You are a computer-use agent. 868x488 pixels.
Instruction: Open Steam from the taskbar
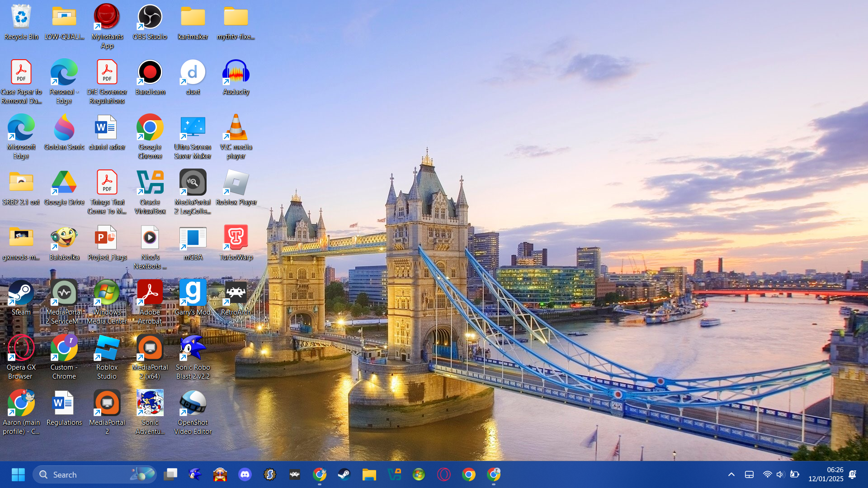click(x=344, y=474)
